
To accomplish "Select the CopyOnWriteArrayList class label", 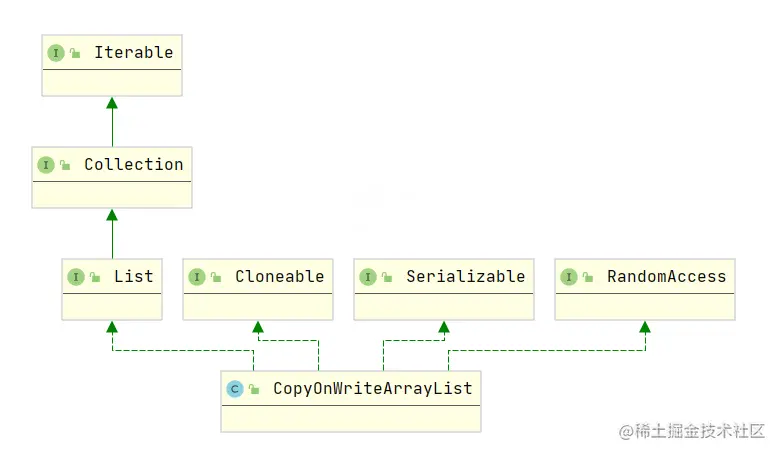I will (x=372, y=389).
